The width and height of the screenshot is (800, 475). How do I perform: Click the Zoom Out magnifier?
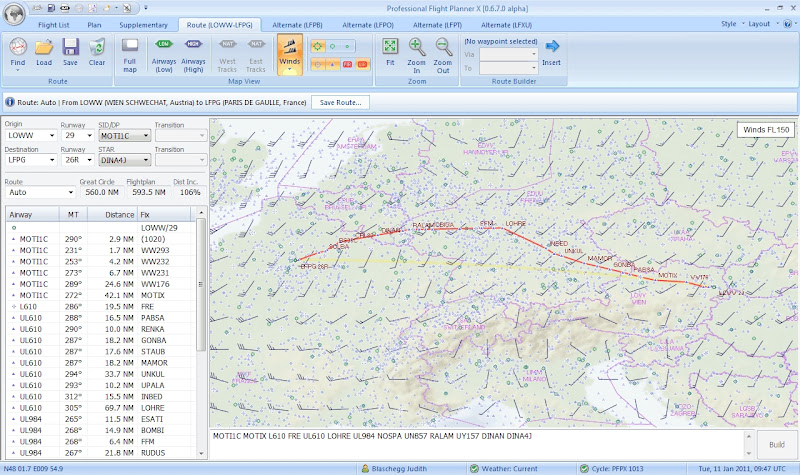pyautogui.click(x=443, y=51)
